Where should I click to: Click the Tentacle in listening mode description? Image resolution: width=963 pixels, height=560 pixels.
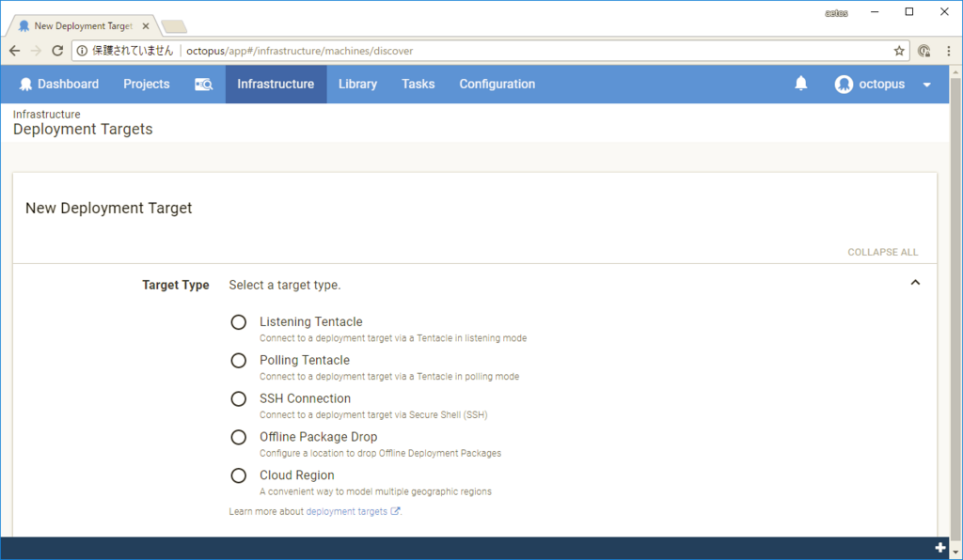393,338
